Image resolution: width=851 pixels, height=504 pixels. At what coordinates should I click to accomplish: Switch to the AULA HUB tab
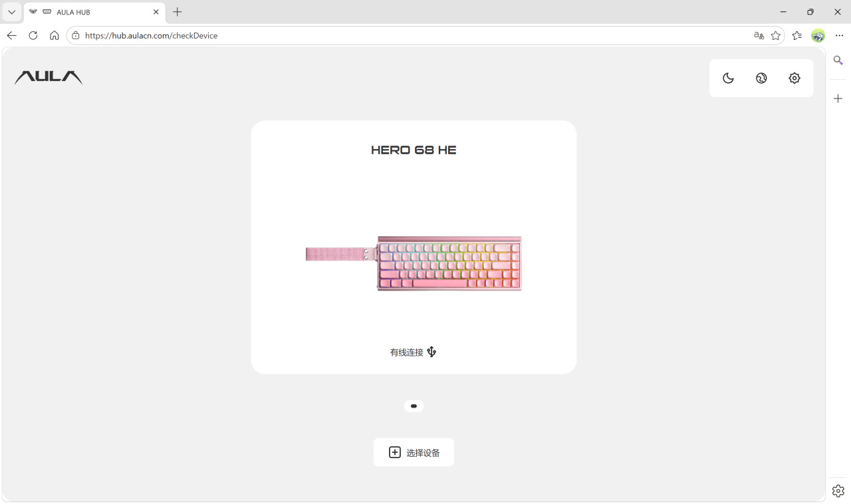coord(93,12)
